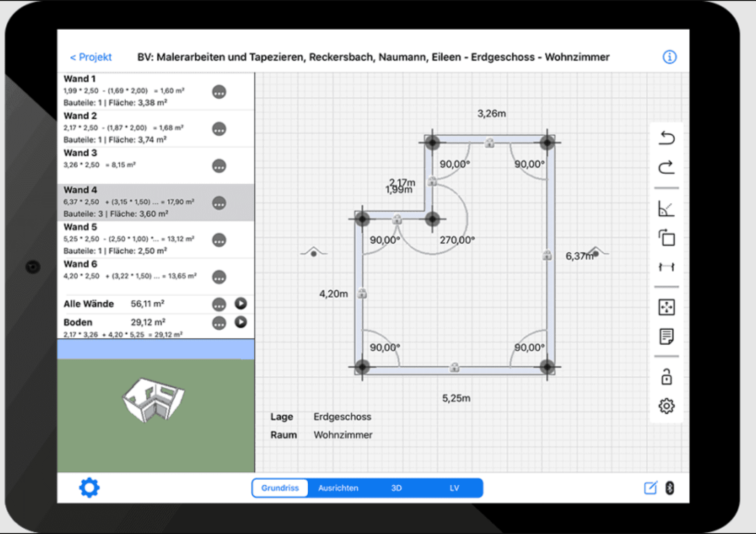Toggle lock on the 4,20m left wall
This screenshot has width=756, height=534.
click(362, 294)
